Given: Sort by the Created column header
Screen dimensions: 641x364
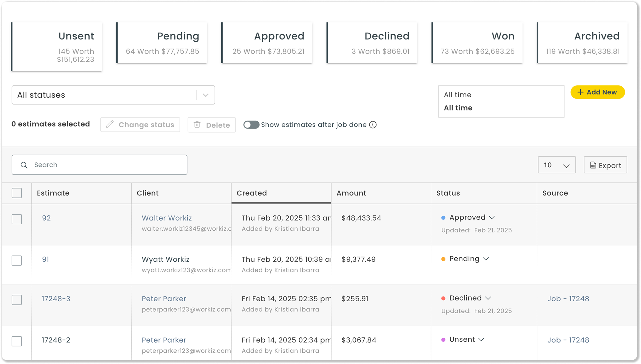Looking at the screenshot, I should point(252,193).
